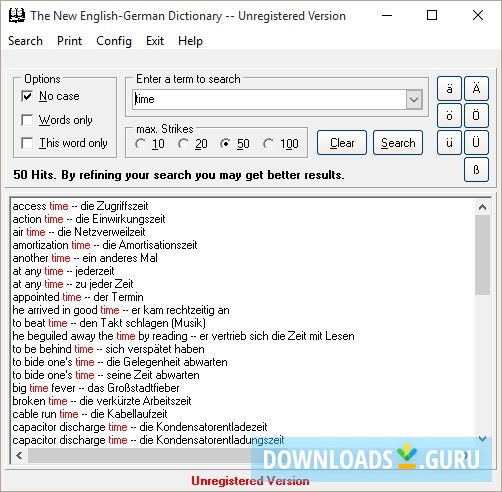The height and width of the screenshot is (492, 502).
Task: Minimize the dictionary window
Action: [x=387, y=15]
